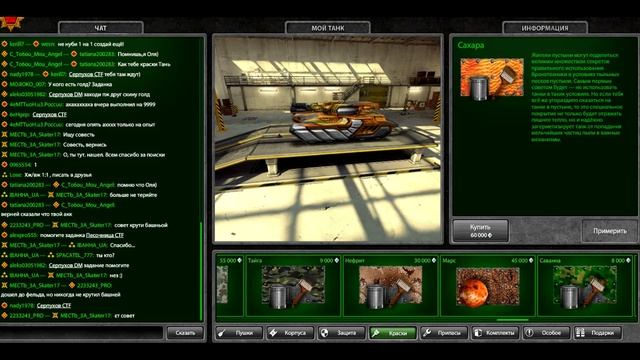Click the paint list horizontal scrollbar

coord(513,320)
